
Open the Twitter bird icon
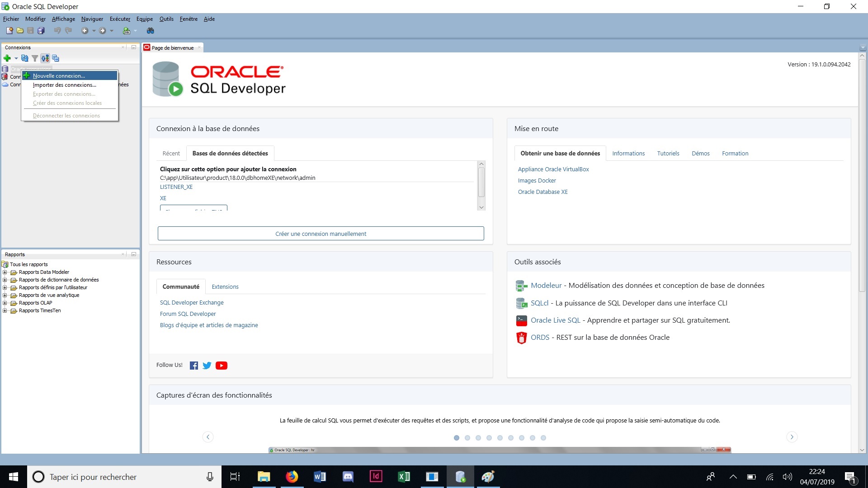point(207,366)
